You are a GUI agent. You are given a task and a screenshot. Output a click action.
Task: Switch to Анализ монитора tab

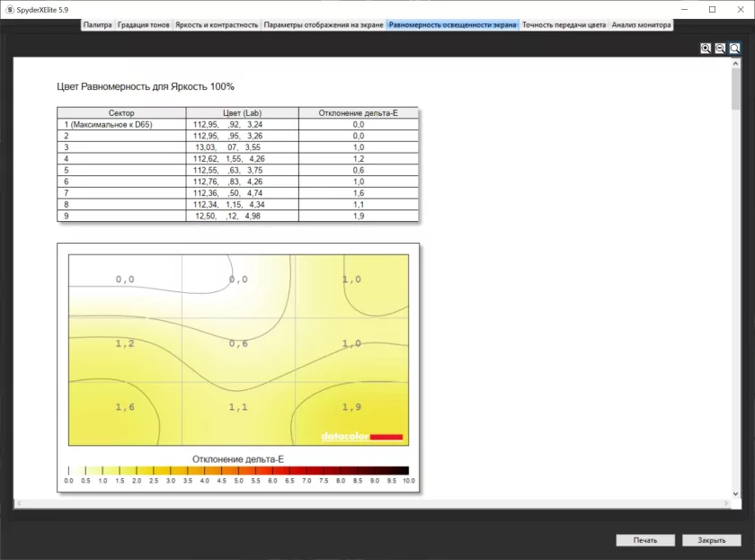(641, 24)
